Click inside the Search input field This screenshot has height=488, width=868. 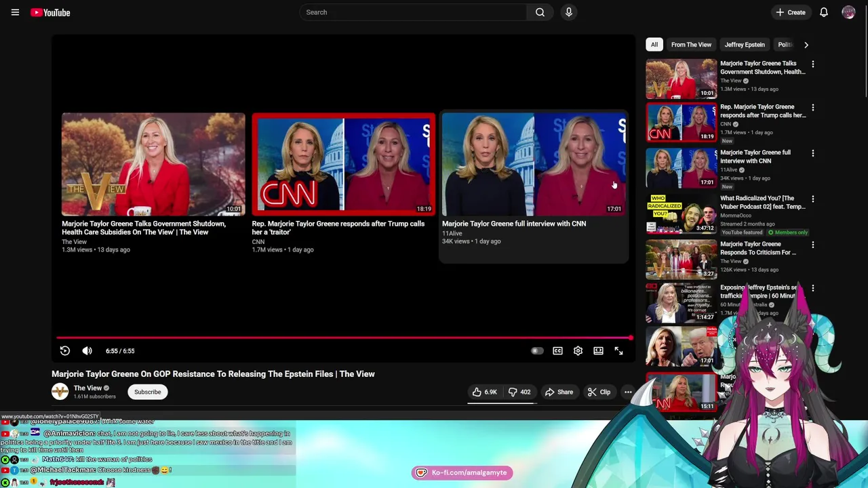[x=414, y=12]
